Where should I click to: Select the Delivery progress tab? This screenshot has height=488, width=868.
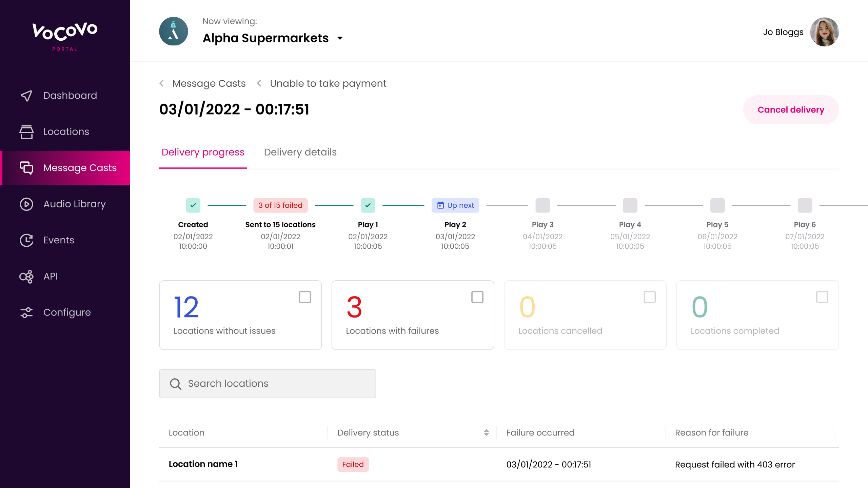[x=203, y=152]
